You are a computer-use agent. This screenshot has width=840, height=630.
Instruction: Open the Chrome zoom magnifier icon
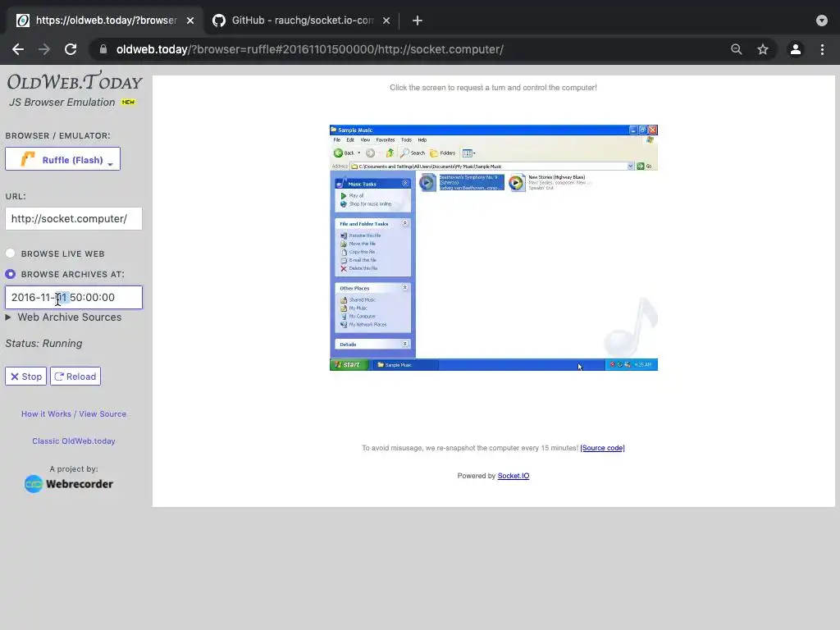[x=737, y=49]
